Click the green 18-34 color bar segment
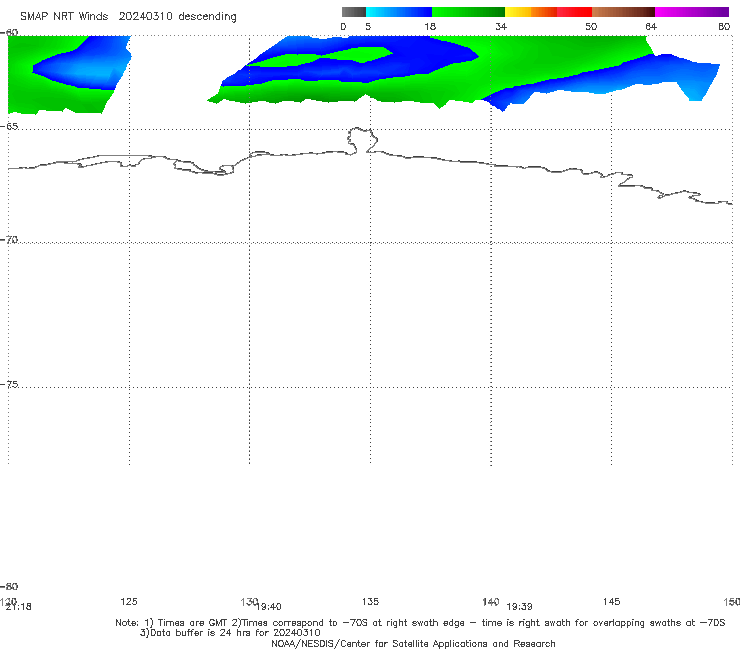 (x=468, y=12)
